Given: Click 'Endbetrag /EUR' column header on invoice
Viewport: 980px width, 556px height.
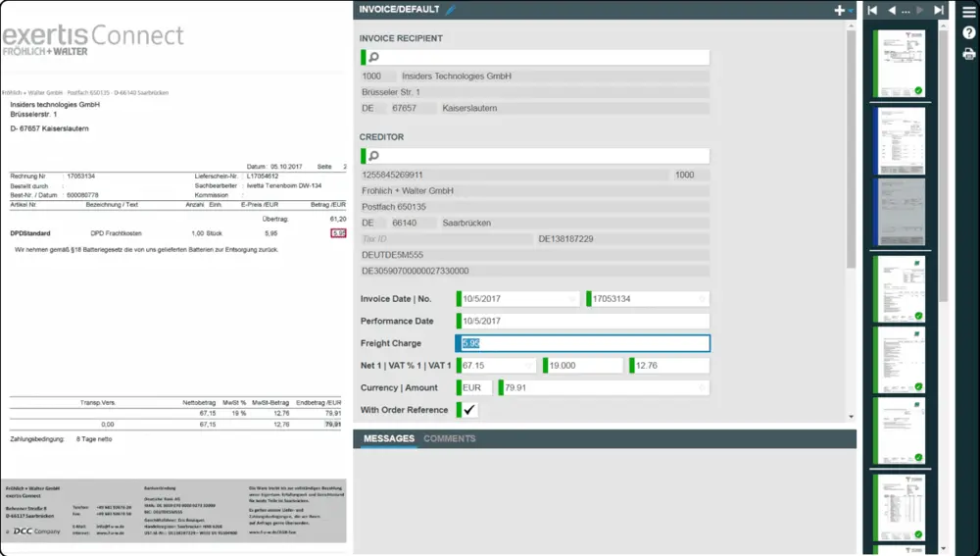Looking at the screenshot, I should coord(318,403).
